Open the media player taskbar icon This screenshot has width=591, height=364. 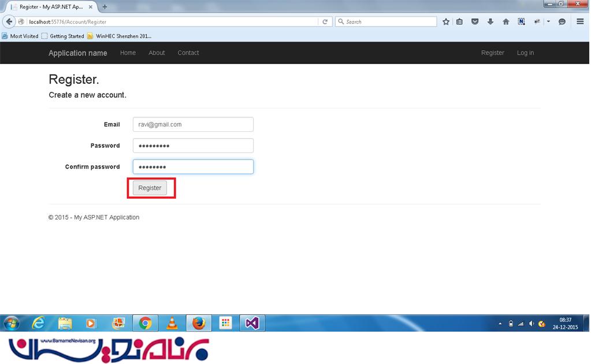click(91, 324)
